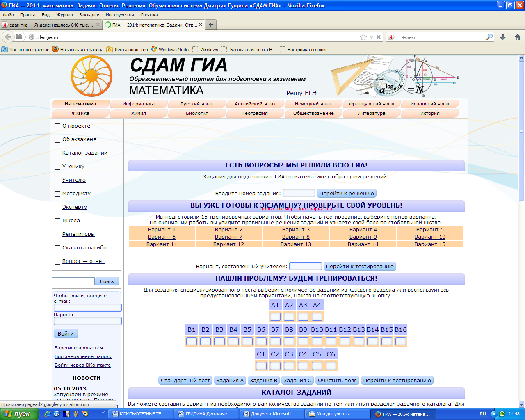The width and height of the screenshot is (525, 420).
Task: Close the 'ГИА — 2014: математика' tab
Action: click(x=201, y=25)
